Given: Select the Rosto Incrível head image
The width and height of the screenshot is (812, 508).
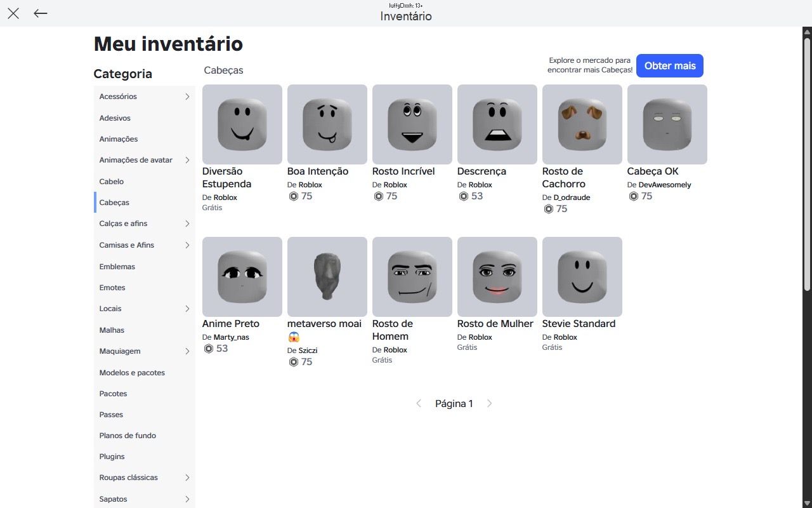Looking at the screenshot, I should (x=412, y=124).
